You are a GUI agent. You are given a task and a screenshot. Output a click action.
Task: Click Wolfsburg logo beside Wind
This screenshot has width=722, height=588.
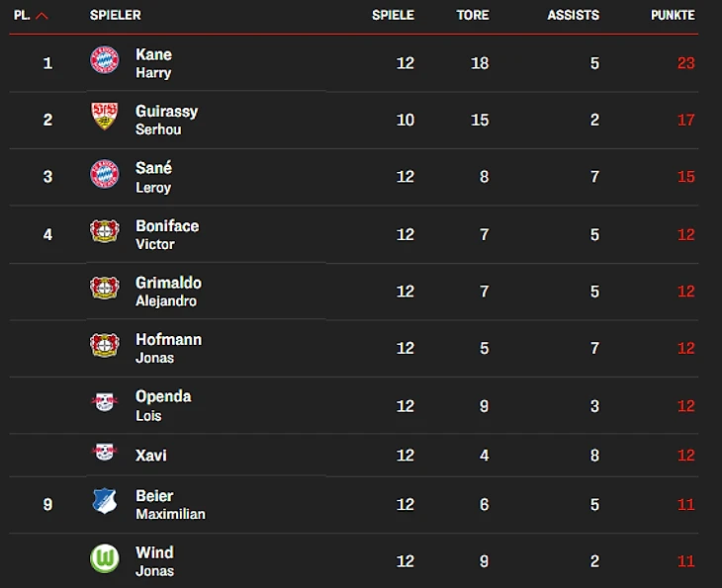coord(104,558)
